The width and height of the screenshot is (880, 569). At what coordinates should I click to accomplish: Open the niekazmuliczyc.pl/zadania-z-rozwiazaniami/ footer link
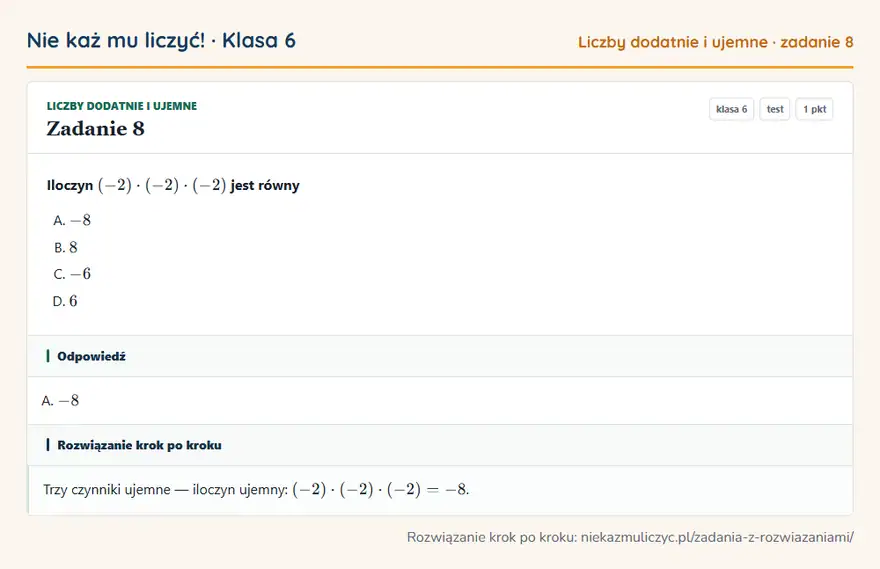click(x=717, y=538)
